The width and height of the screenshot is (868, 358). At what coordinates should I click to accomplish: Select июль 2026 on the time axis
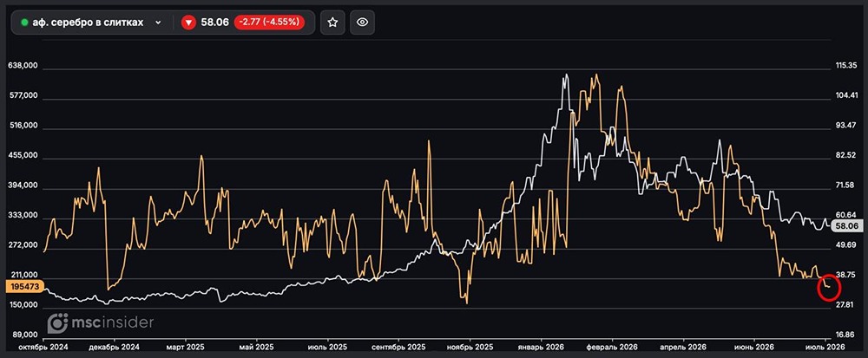coord(825,347)
